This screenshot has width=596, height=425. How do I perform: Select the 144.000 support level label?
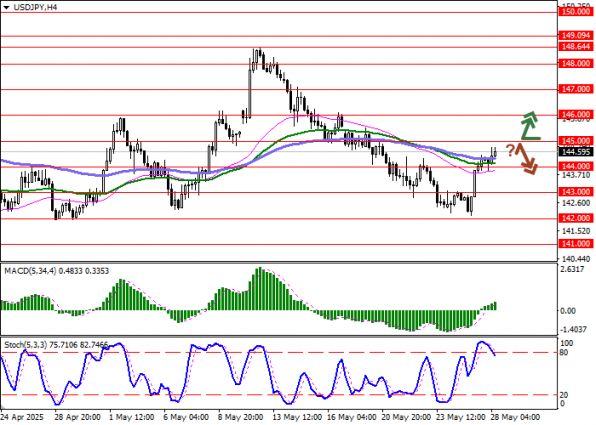pos(575,167)
